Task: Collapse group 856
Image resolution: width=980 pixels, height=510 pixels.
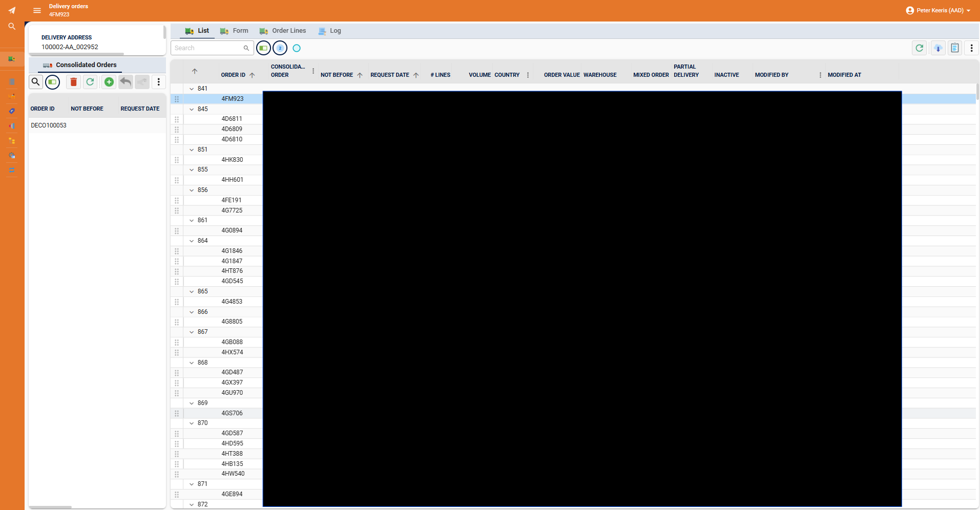Action: (192, 190)
